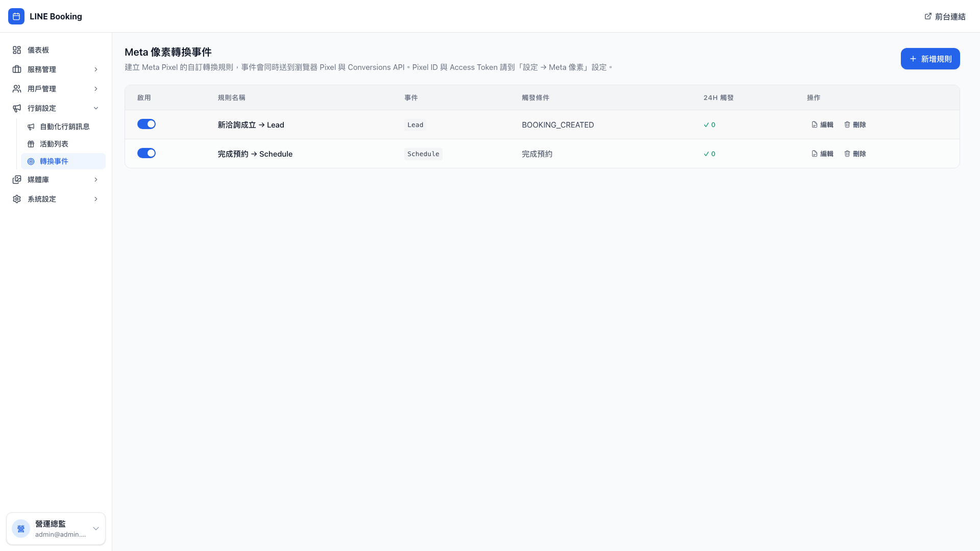
Task: Click the rule name 完成預約 → Schedule
Action: (x=255, y=154)
